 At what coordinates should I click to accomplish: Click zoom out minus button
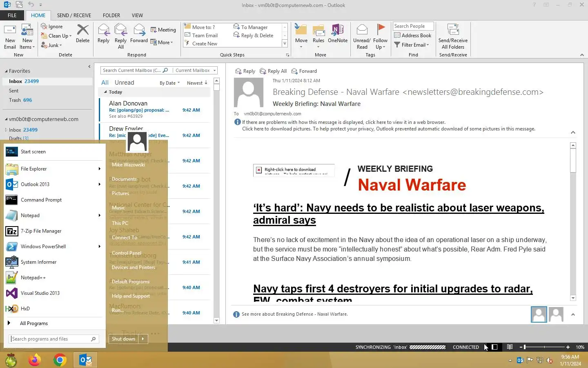point(521,347)
